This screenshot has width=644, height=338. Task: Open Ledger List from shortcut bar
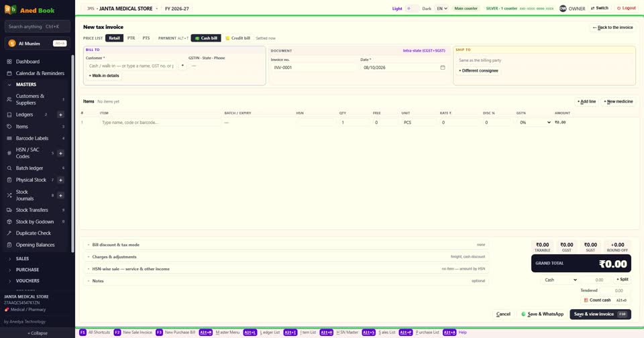tap(262, 332)
